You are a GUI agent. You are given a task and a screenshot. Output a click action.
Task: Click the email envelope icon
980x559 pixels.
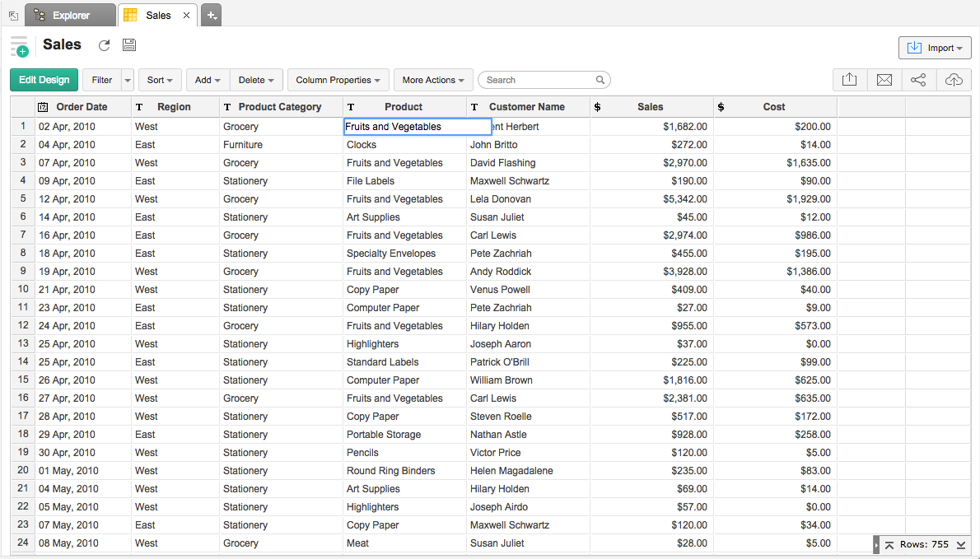coord(884,80)
